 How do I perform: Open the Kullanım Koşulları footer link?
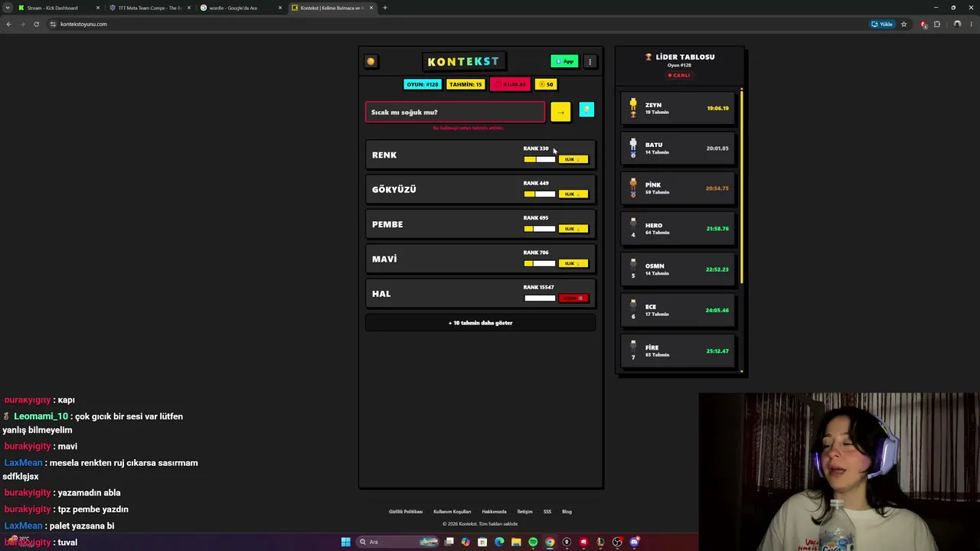(452, 511)
